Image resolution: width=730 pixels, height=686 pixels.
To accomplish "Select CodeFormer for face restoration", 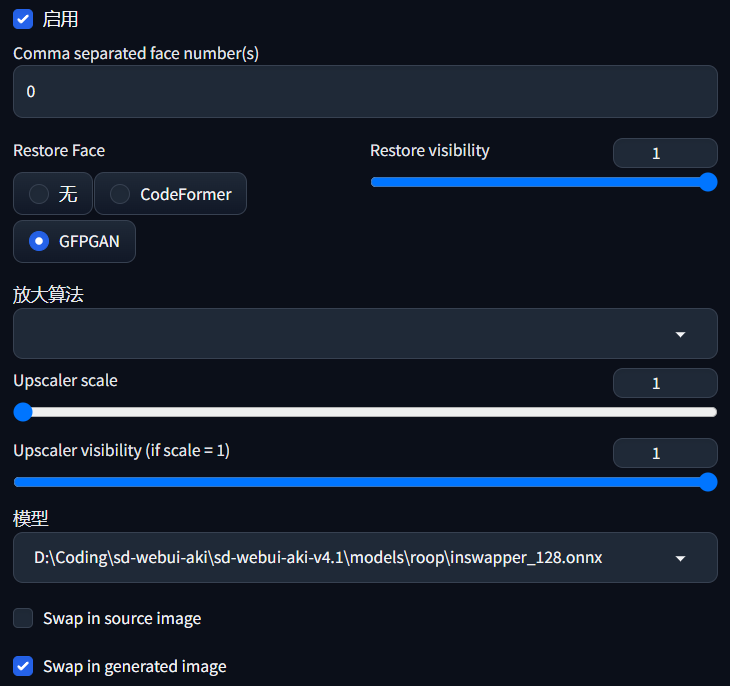I will (x=120, y=194).
